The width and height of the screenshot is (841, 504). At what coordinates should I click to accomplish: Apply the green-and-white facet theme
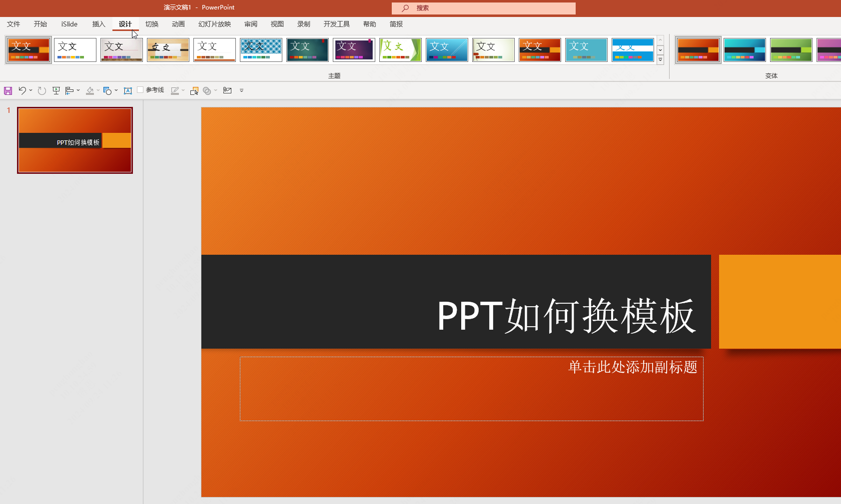(400, 50)
